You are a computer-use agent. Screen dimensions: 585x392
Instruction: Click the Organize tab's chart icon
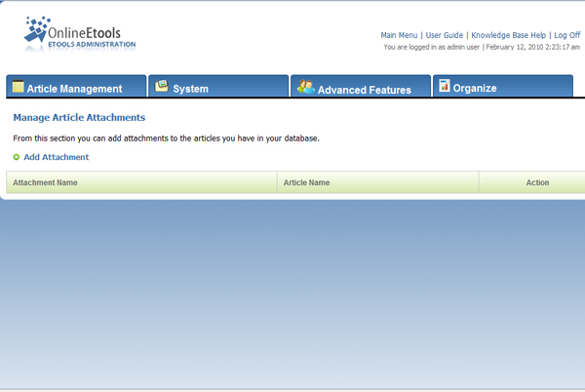[444, 87]
